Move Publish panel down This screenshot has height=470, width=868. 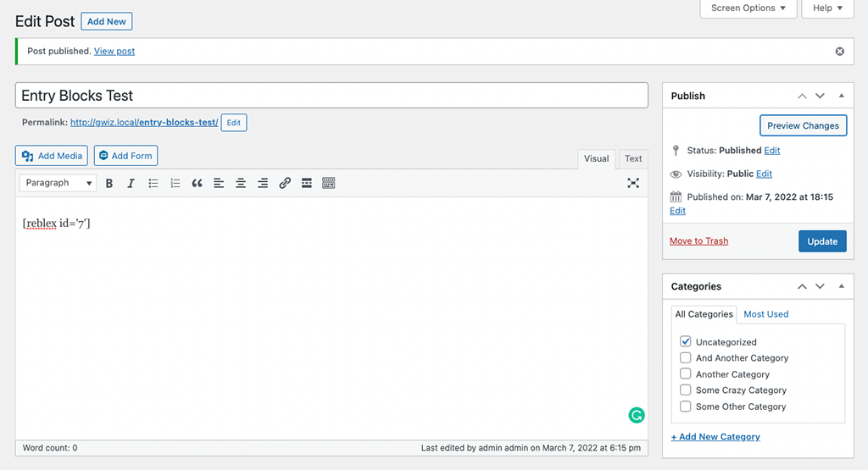820,96
